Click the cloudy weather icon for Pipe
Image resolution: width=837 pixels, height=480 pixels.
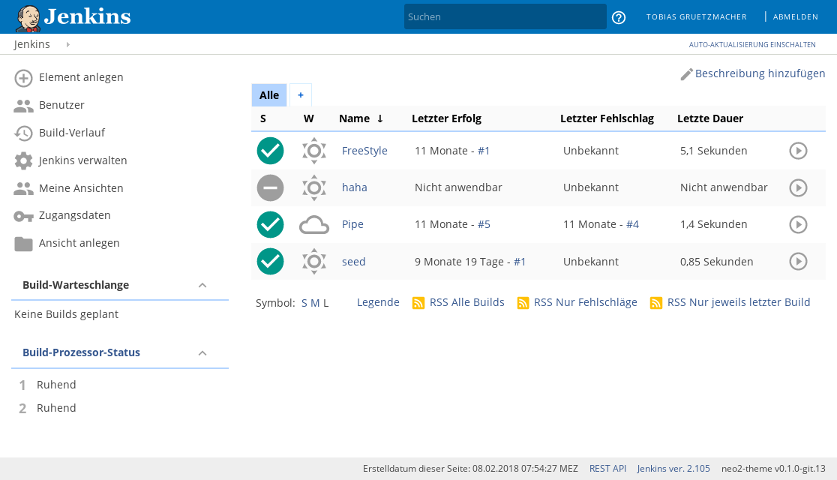tap(314, 225)
